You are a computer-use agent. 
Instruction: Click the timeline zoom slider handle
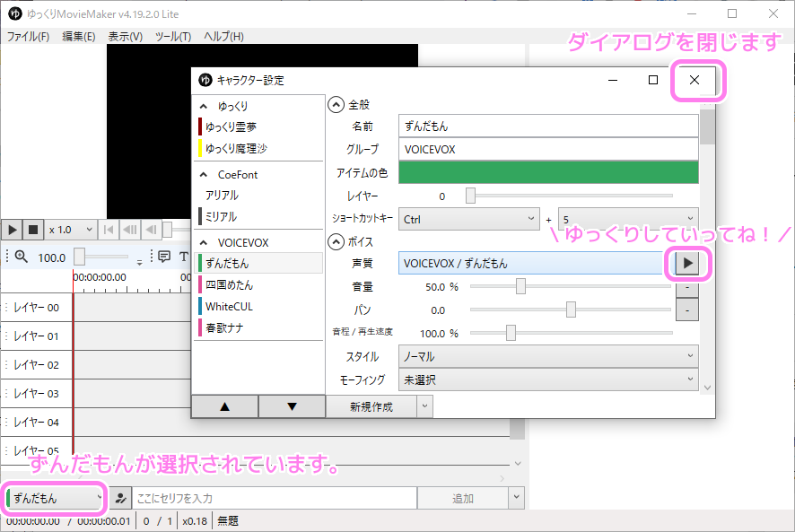tap(79, 257)
